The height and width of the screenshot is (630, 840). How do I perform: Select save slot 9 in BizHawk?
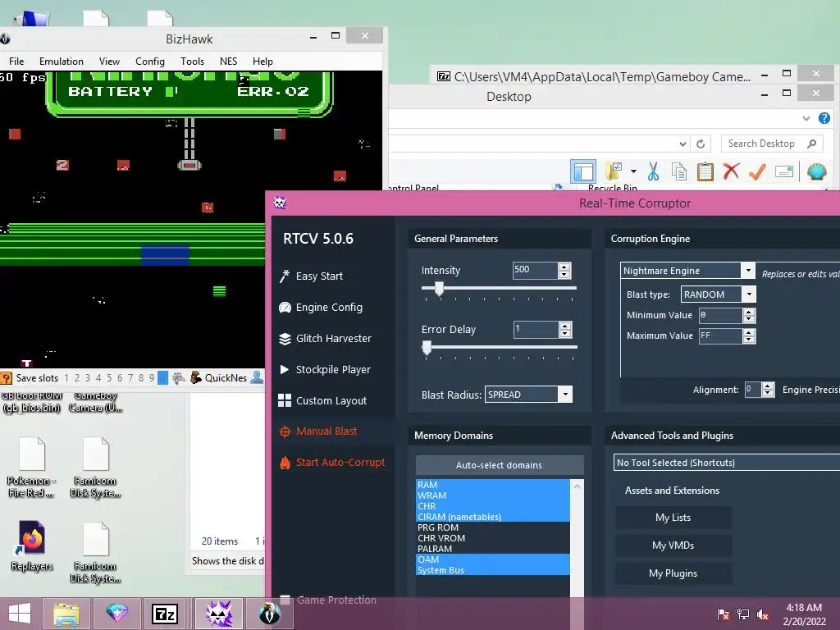pyautogui.click(x=152, y=378)
